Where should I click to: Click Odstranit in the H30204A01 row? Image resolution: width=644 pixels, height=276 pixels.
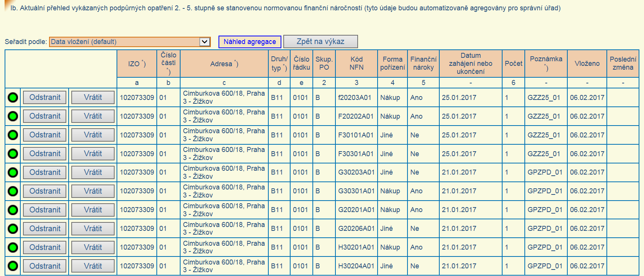pyautogui.click(x=45, y=266)
